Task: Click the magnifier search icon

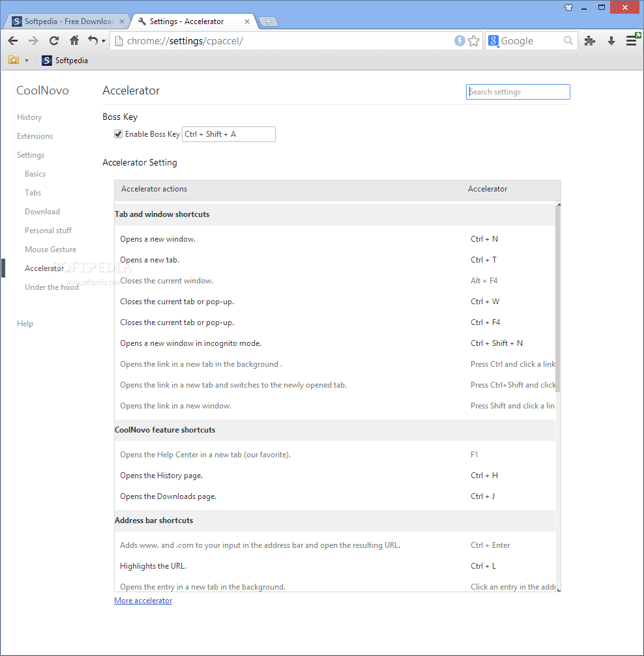Action: (x=568, y=40)
